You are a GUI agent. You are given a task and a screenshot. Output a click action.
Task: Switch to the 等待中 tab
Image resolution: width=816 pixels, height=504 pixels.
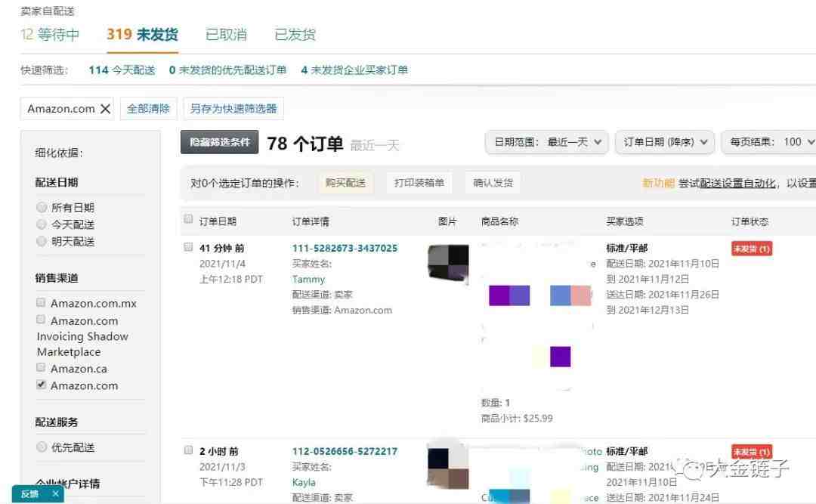click(50, 35)
